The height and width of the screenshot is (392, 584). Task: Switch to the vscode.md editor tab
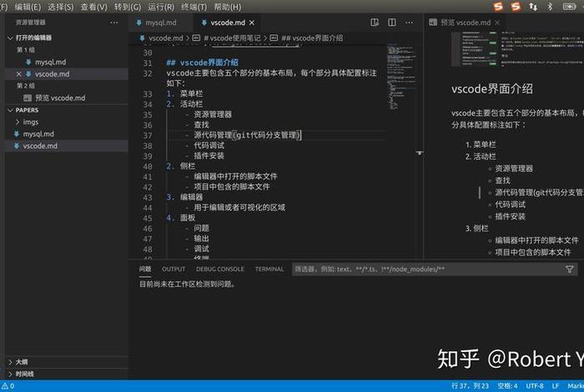pyautogui.click(x=227, y=23)
